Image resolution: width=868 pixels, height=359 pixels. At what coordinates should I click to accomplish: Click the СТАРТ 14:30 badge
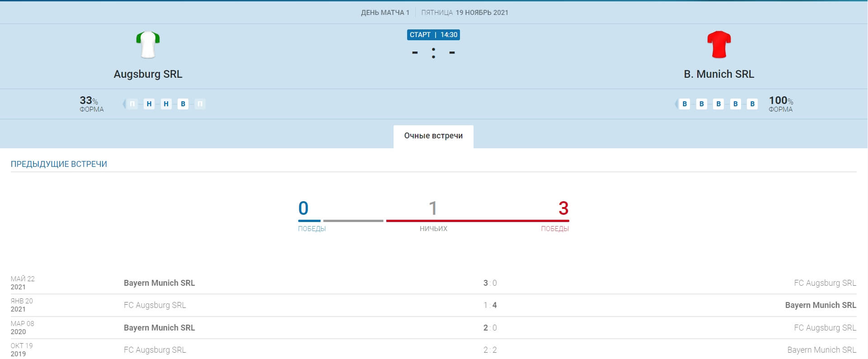tap(433, 35)
